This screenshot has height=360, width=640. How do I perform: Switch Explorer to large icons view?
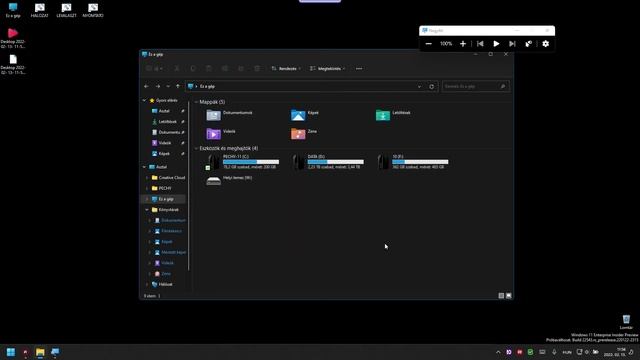[x=509, y=296]
